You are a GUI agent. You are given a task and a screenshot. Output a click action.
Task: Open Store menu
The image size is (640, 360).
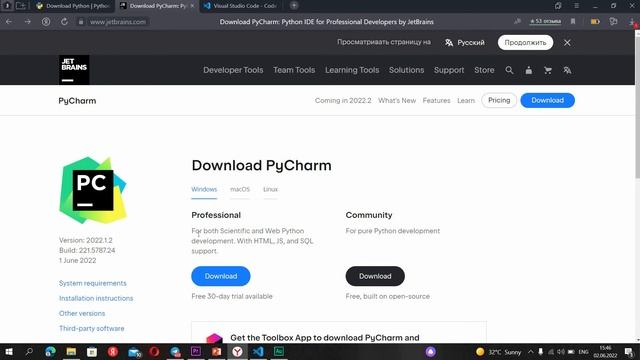click(484, 70)
